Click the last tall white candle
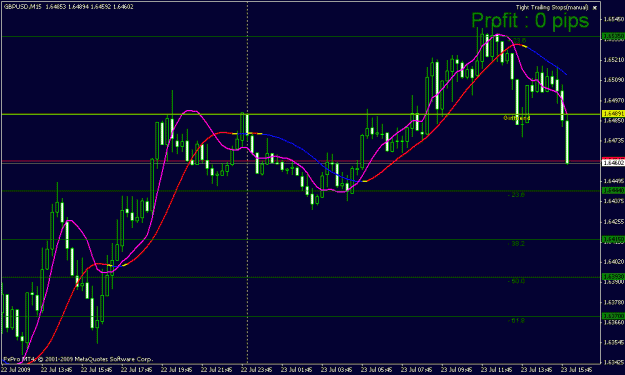The height and width of the screenshot is (375, 625). point(567,142)
